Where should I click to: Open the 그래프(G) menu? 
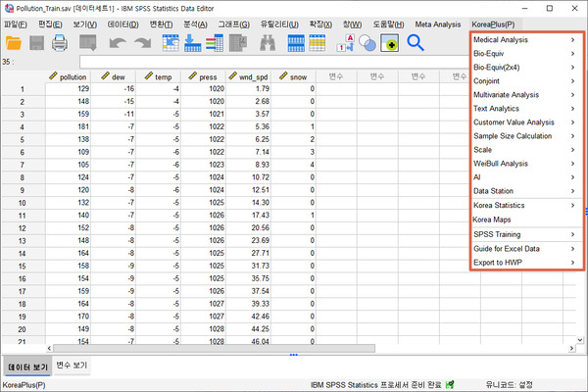[x=234, y=24]
